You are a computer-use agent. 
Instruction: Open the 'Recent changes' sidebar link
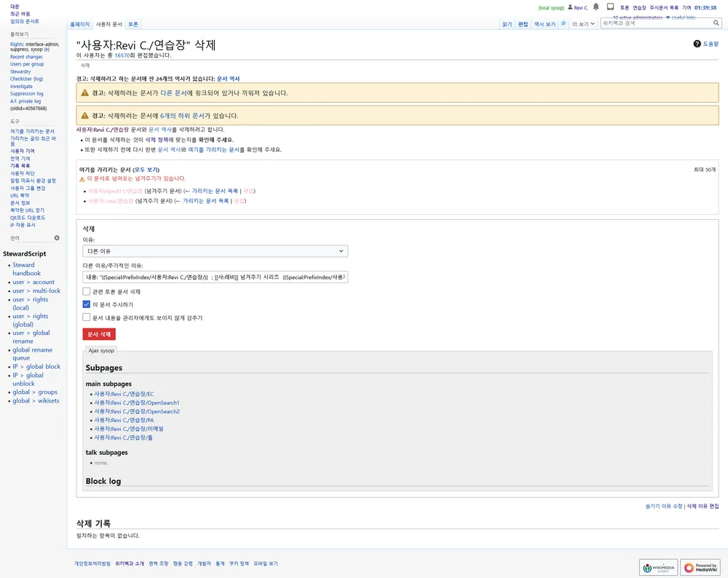(26, 57)
